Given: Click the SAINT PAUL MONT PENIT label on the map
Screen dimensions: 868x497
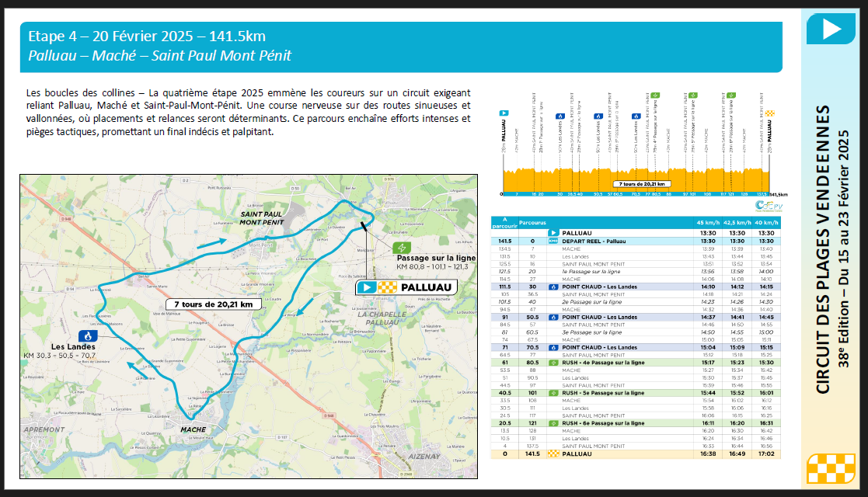Looking at the screenshot, I should point(261,218).
